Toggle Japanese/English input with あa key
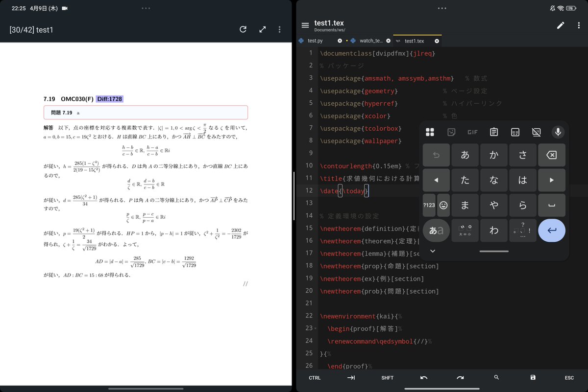The image size is (588, 392). [436, 231]
